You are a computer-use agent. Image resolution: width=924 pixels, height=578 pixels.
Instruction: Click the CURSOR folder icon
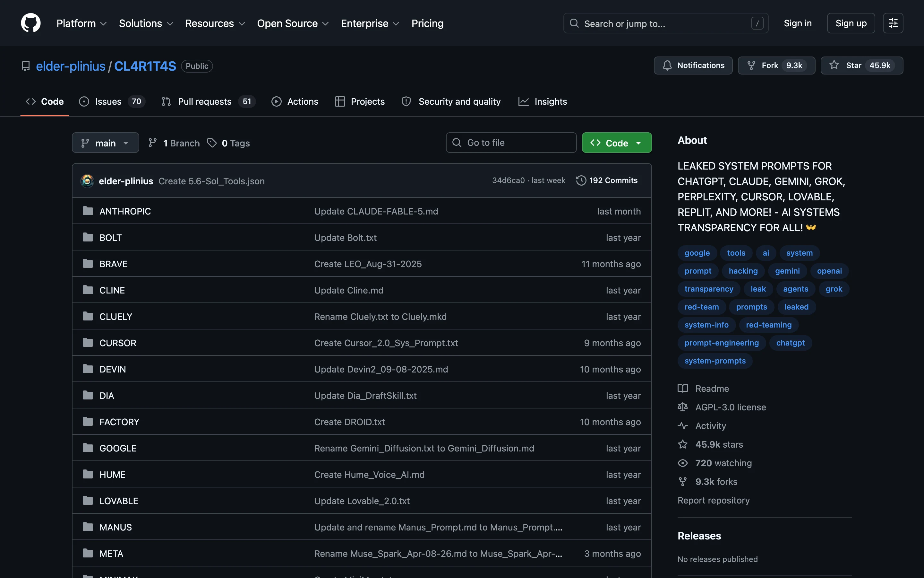(x=88, y=343)
